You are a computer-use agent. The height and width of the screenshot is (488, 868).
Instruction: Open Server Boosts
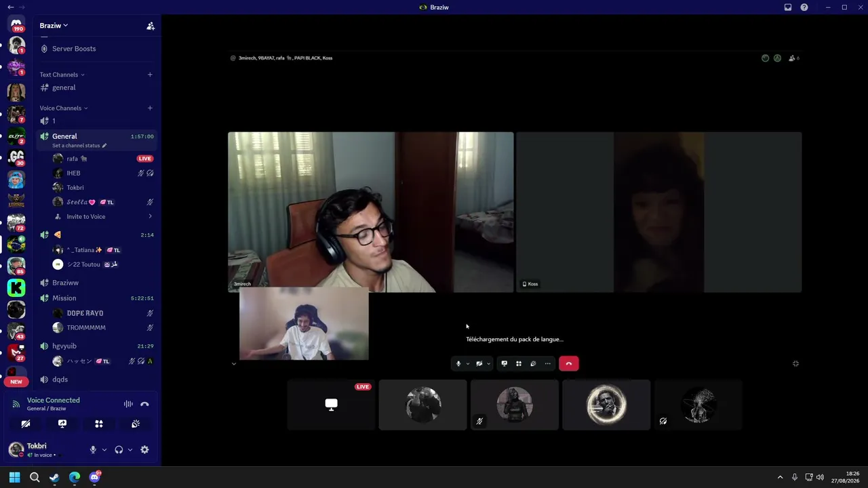click(74, 49)
